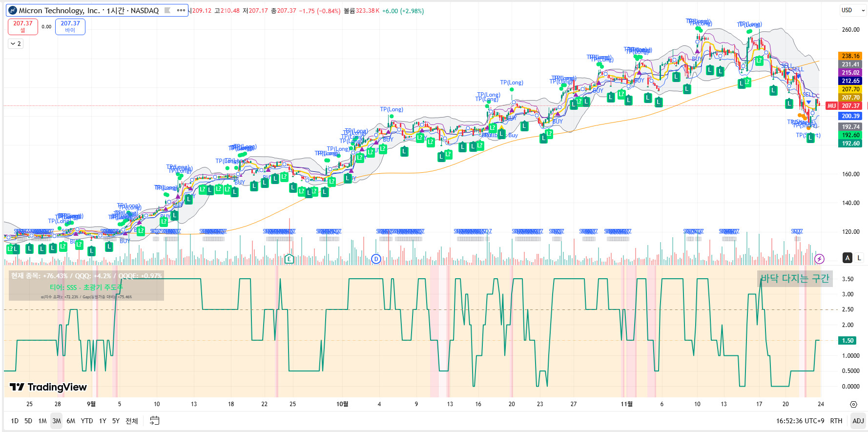
Task: Click the gray 192.74 price label
Action: coord(850,127)
